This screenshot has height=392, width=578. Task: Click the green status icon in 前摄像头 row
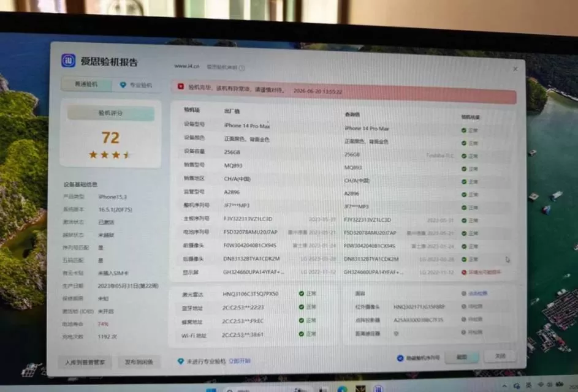[x=464, y=246]
